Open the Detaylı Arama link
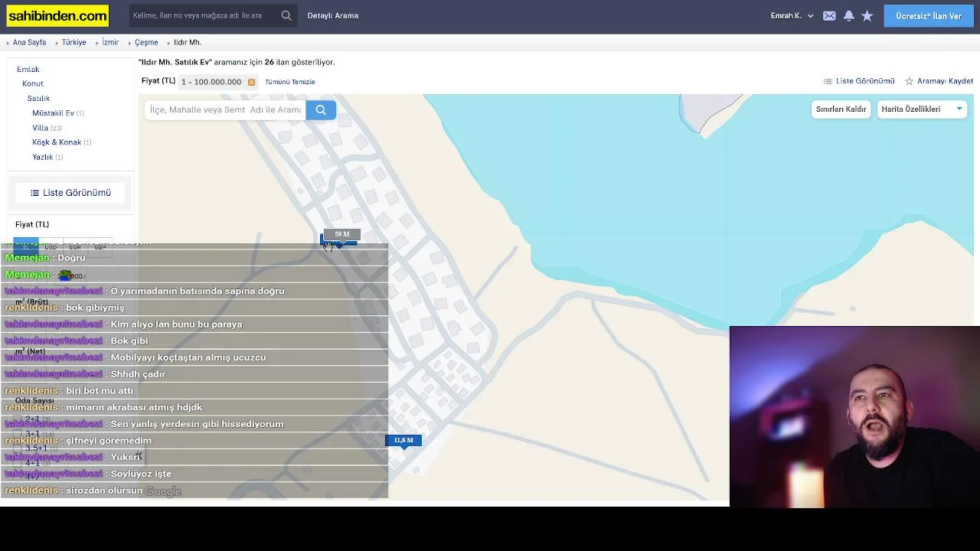The image size is (980, 551). point(332,15)
